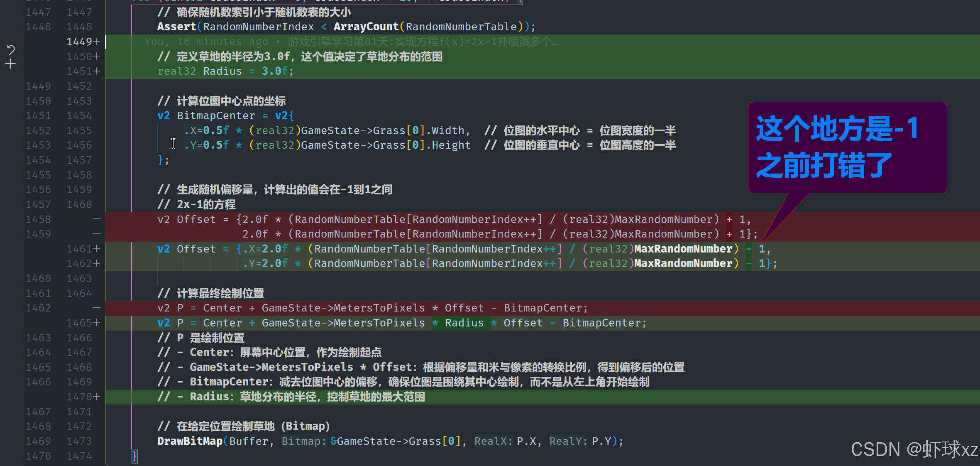
Task: Click the minus marker on deleted line 1462
Action: coord(96,308)
